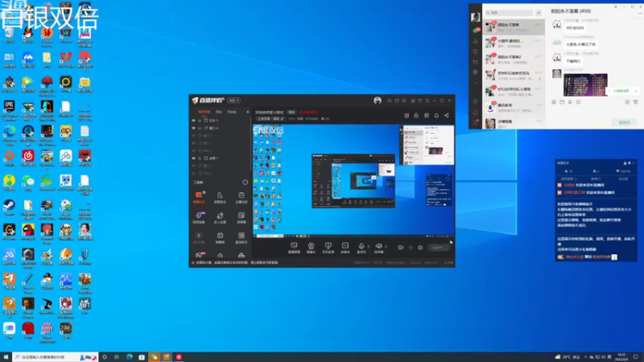Viewport: 644px width, 362px height.
Task: Click the second tool in toolbox first row
Action: [220, 196]
